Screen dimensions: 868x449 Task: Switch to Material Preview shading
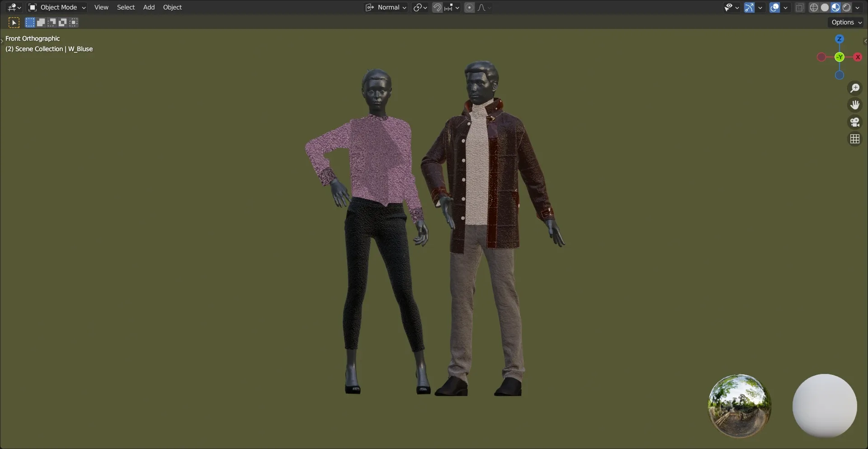coord(835,7)
